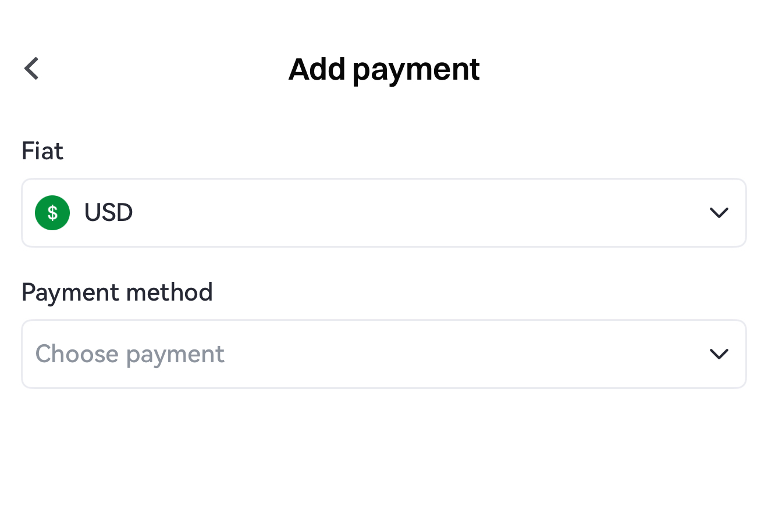Tap the arrow at the USD row's end
The width and height of the screenshot is (768, 532).
tap(719, 213)
